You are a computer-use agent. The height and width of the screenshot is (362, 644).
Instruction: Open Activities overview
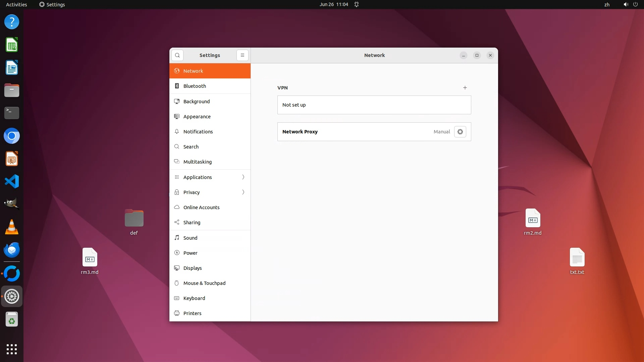pos(16,4)
